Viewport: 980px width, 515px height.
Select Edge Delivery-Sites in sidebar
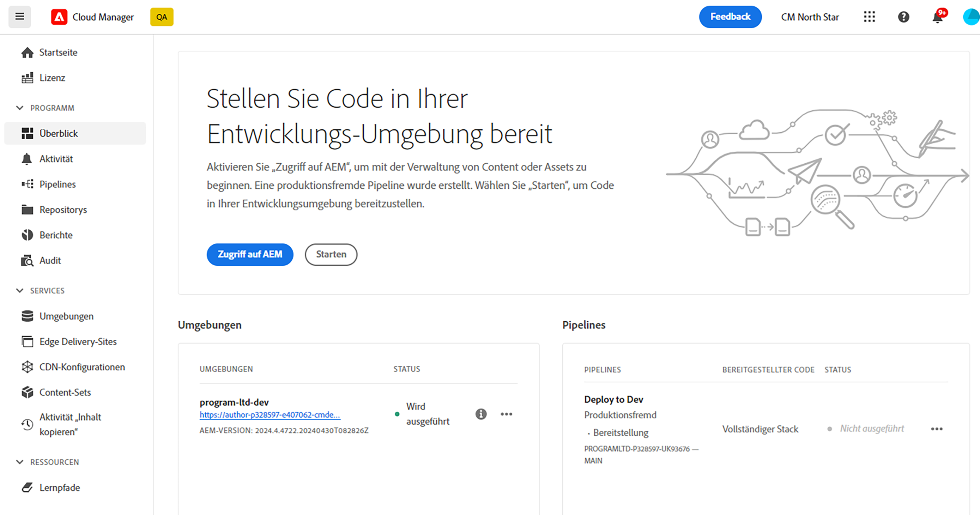click(78, 341)
